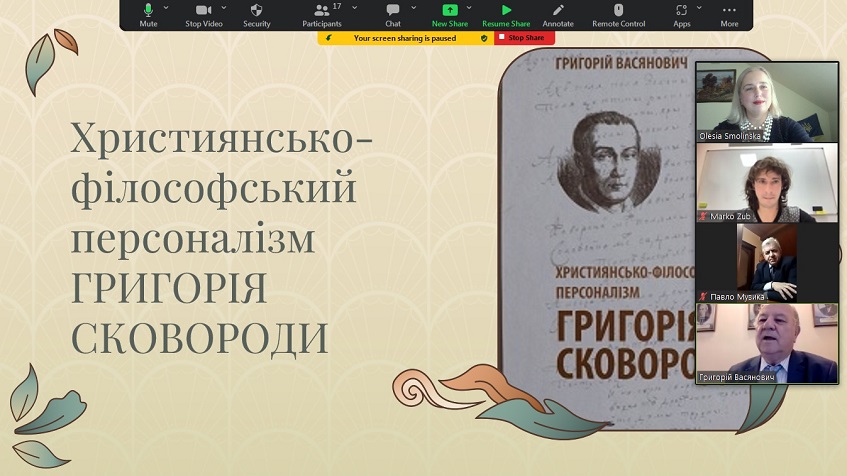Open the Chat panel

[x=393, y=14]
